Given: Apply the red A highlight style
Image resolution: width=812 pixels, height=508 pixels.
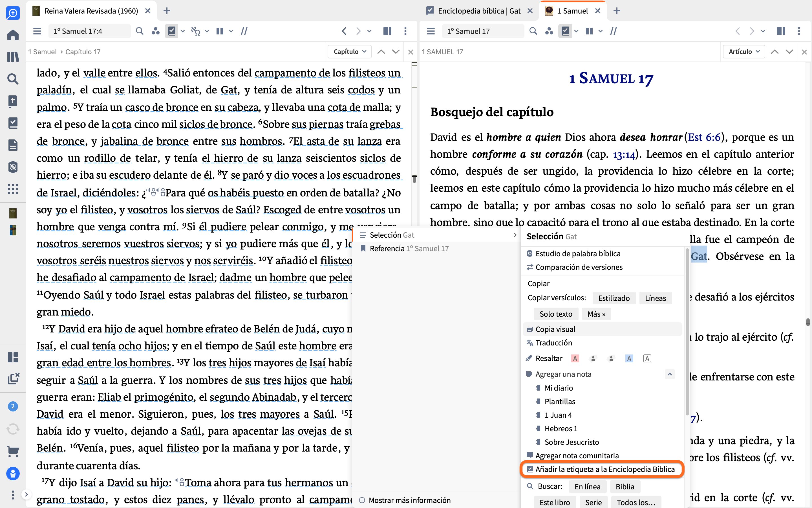Looking at the screenshot, I should click(x=575, y=358).
